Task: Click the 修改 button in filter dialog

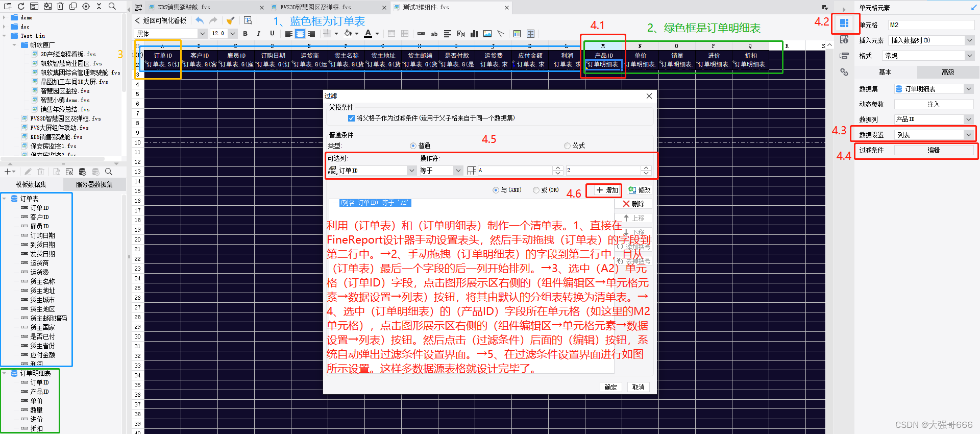Action: (x=639, y=190)
